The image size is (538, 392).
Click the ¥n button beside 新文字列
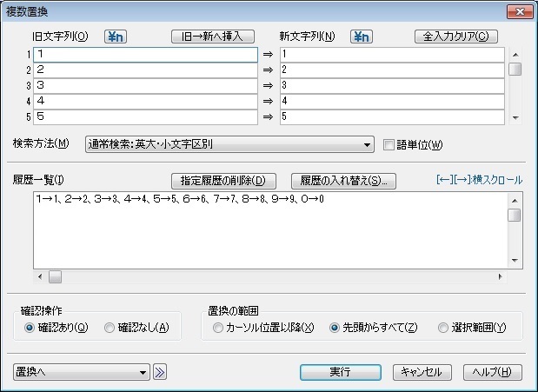(362, 37)
